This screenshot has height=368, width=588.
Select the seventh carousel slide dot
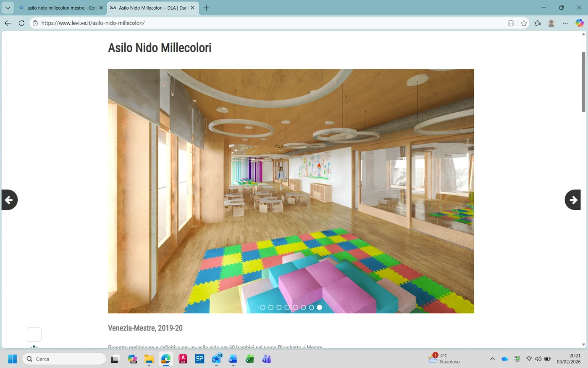tap(312, 307)
